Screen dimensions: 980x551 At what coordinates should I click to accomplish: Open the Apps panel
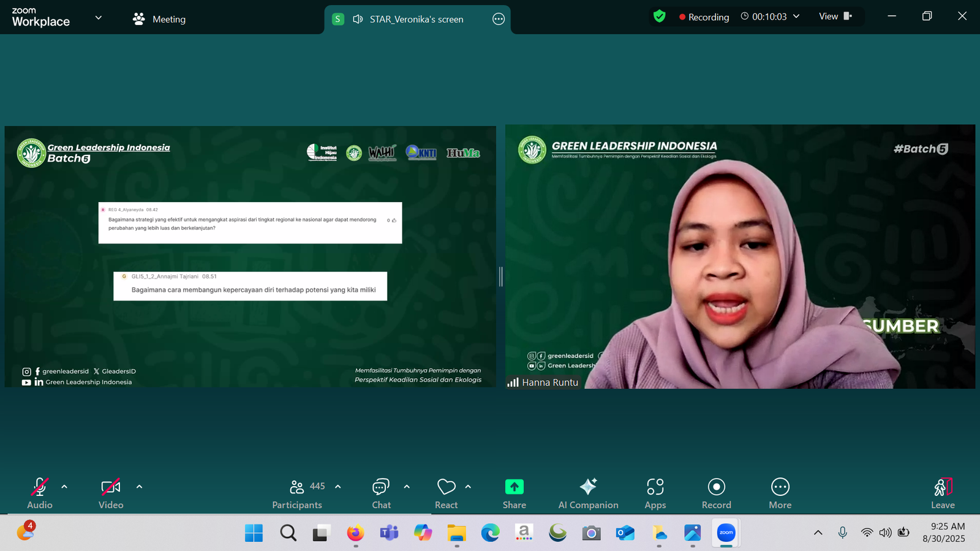655,493
